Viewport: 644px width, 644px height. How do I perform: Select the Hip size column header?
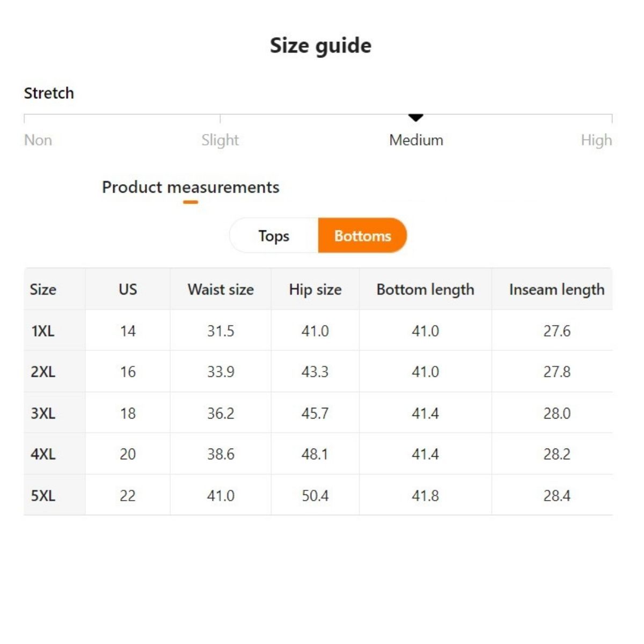(x=315, y=289)
